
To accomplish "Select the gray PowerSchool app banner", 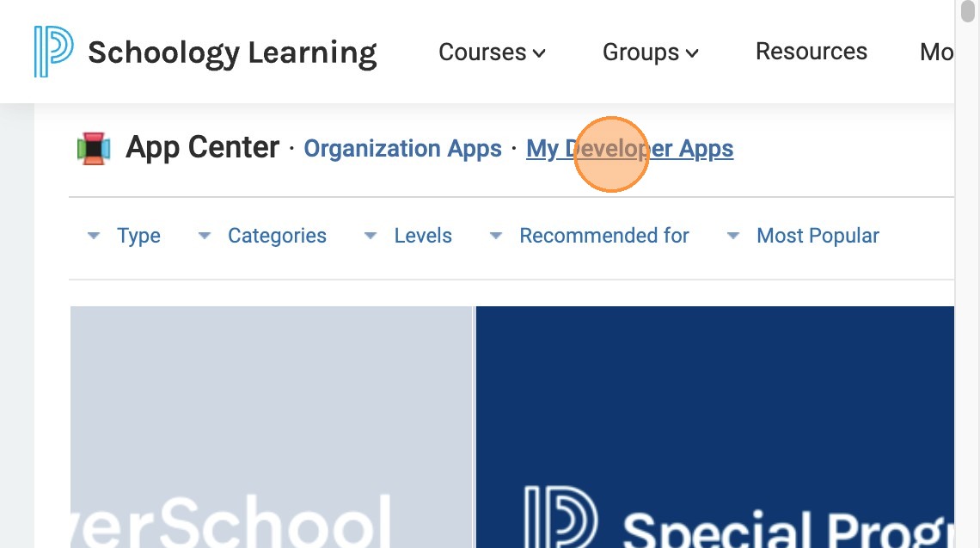I will coord(271,427).
